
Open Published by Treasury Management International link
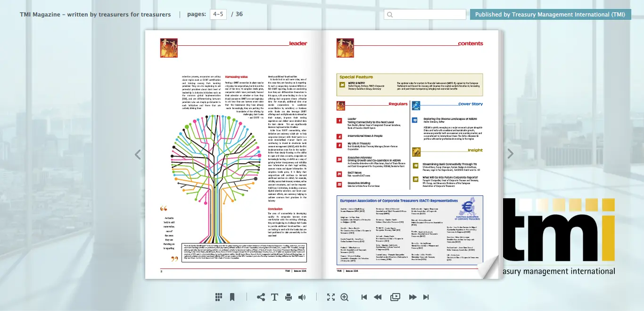pyautogui.click(x=550, y=15)
